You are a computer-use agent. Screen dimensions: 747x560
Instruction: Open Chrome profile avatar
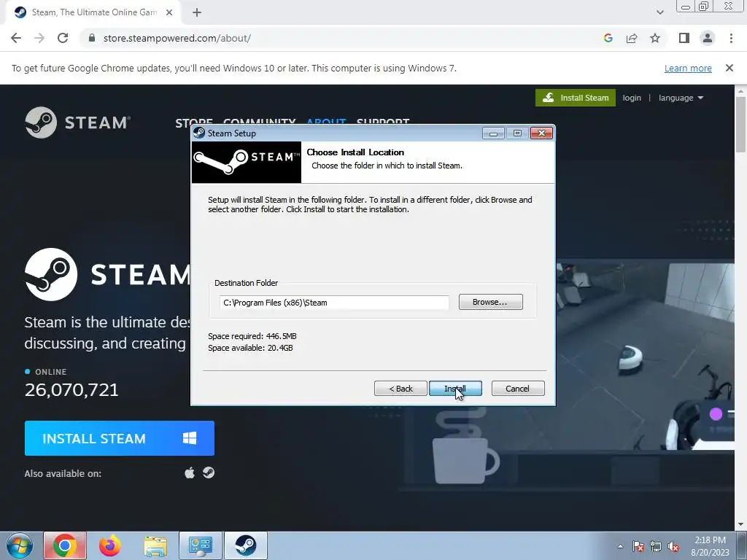click(x=708, y=38)
